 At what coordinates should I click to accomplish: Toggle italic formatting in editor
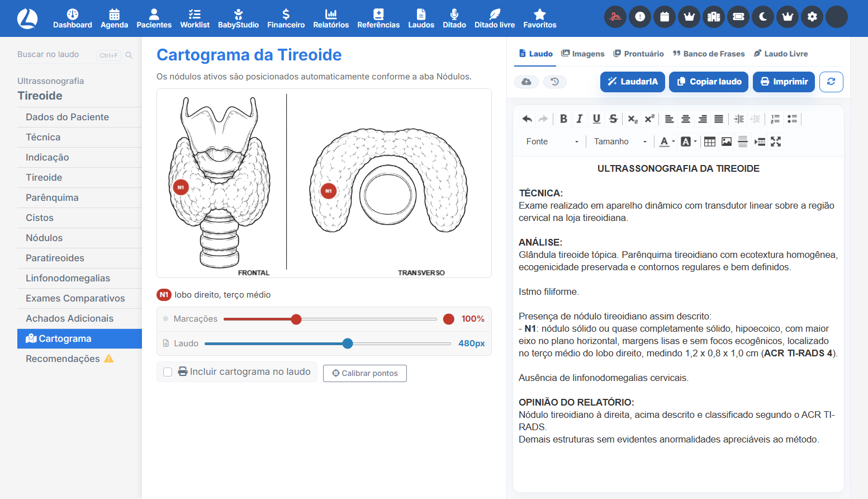click(580, 119)
